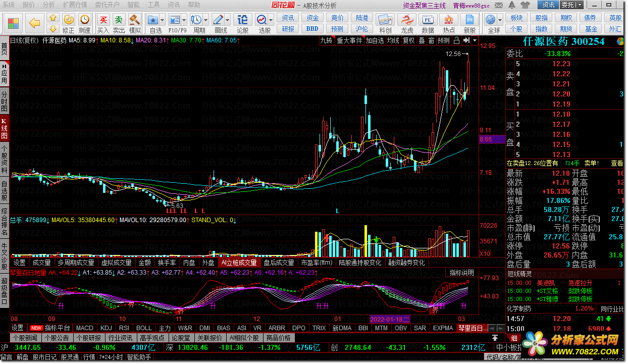Image resolution: width=628 pixels, height=364 pixels.
Task: Toggle 预测 forecast overlay
Action: [444, 40]
